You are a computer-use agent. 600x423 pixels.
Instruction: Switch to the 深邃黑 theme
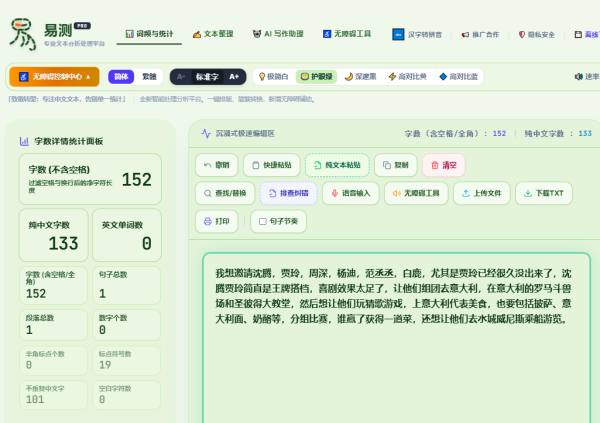(360, 77)
